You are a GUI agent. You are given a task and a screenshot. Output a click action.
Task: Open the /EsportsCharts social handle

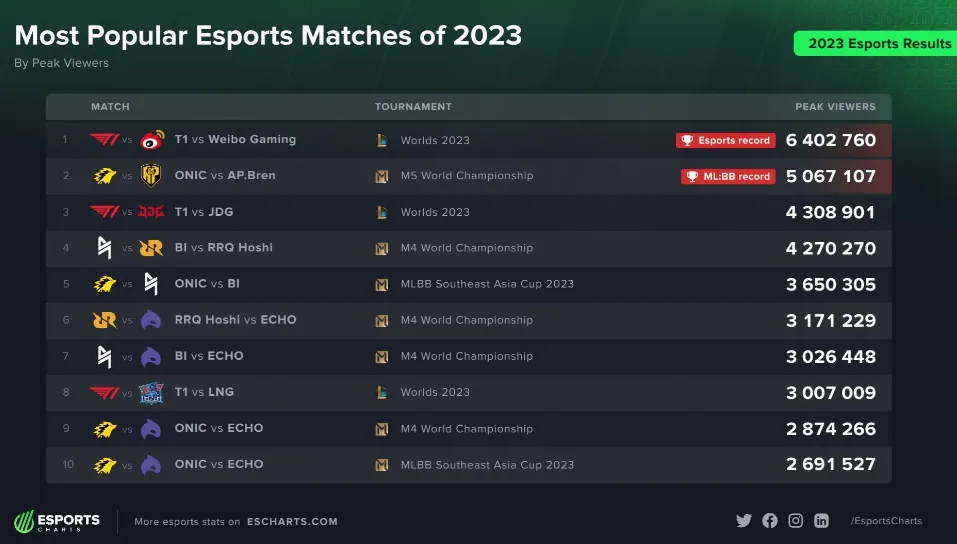click(886, 521)
